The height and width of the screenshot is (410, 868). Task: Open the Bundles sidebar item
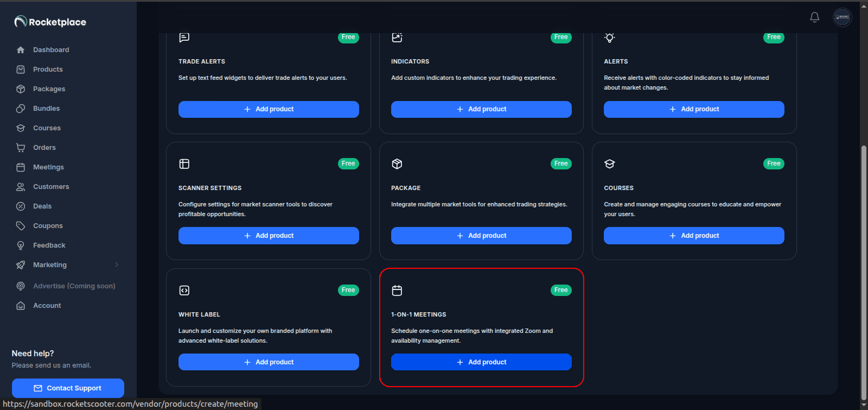pos(46,109)
